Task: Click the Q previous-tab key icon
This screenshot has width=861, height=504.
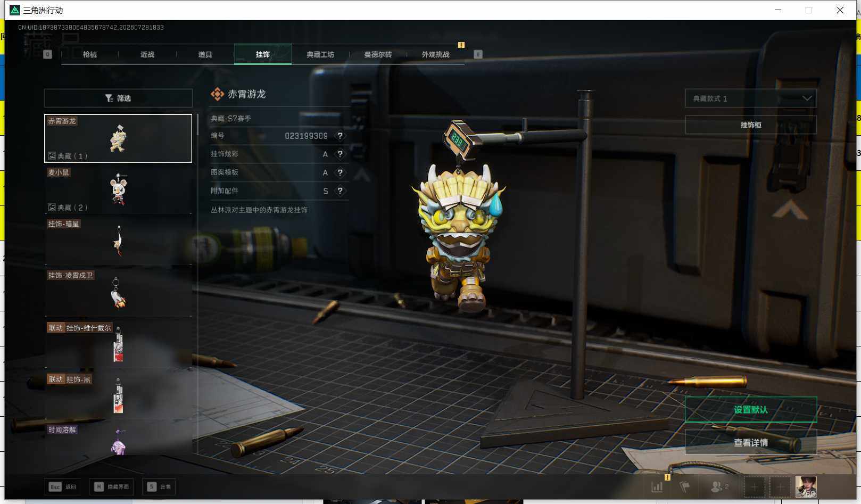Action: pyautogui.click(x=48, y=54)
